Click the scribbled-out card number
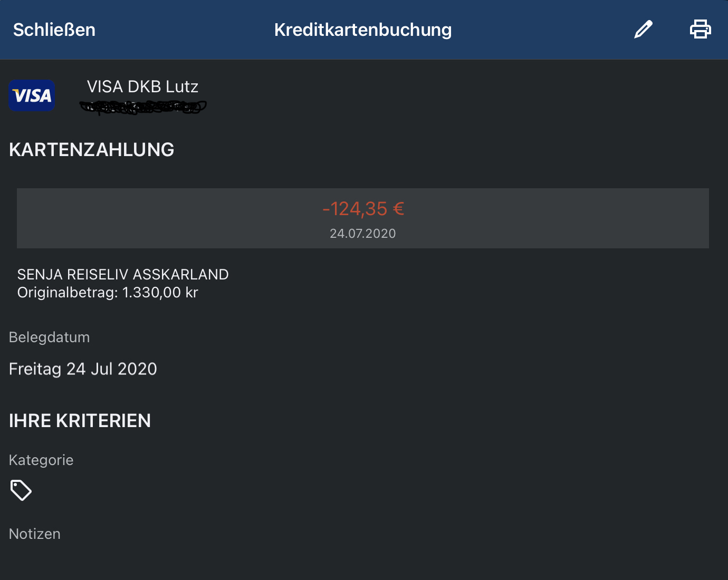Viewport: 728px width, 580px height. [143, 107]
